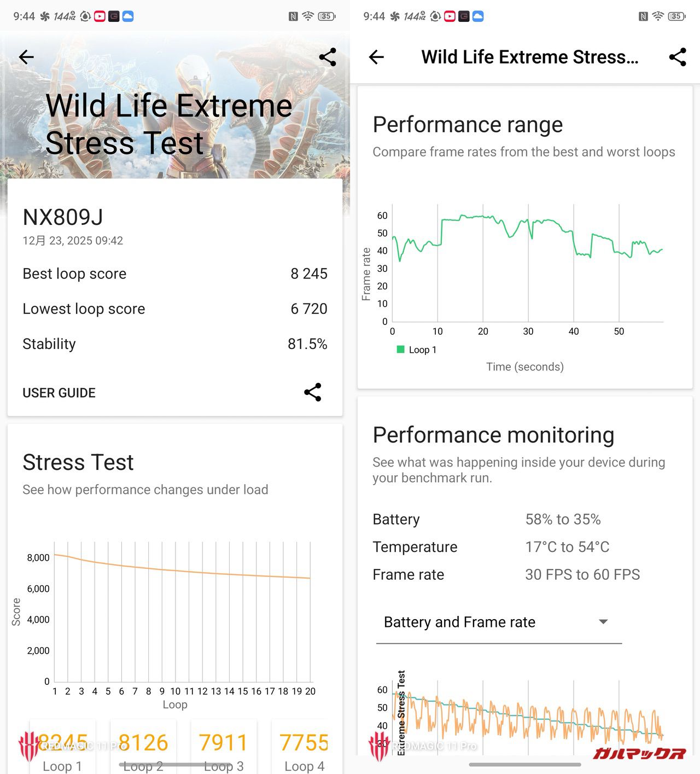Go back from the left stress test screen
Screen dimensions: 700x774
[x=26, y=57]
